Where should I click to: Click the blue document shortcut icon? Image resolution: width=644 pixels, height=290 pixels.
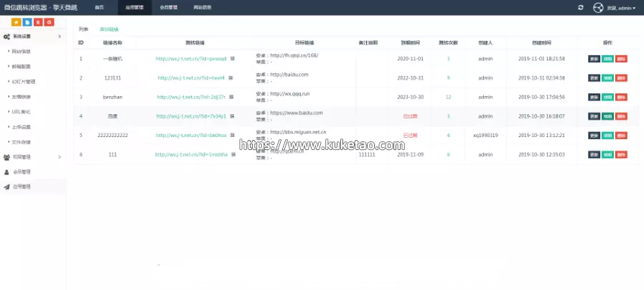tap(27, 22)
